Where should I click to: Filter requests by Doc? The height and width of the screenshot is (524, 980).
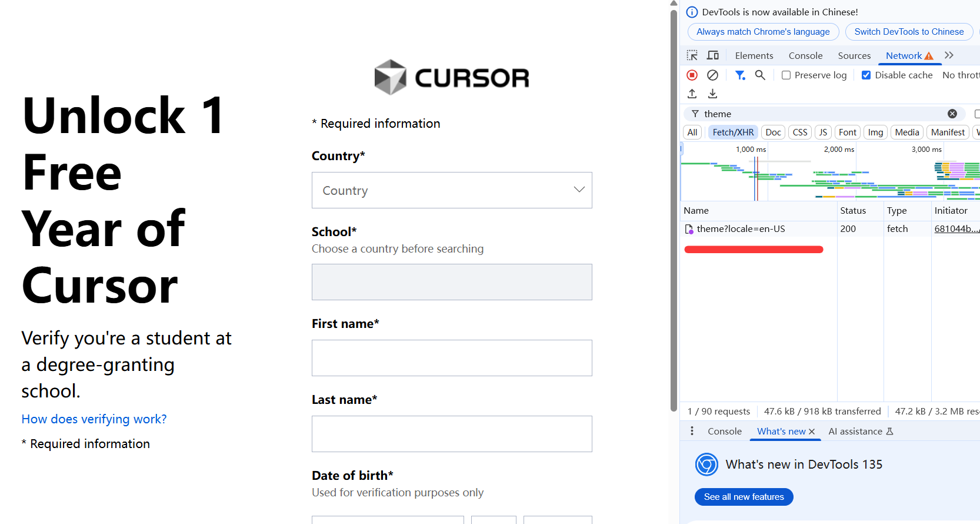click(x=774, y=132)
